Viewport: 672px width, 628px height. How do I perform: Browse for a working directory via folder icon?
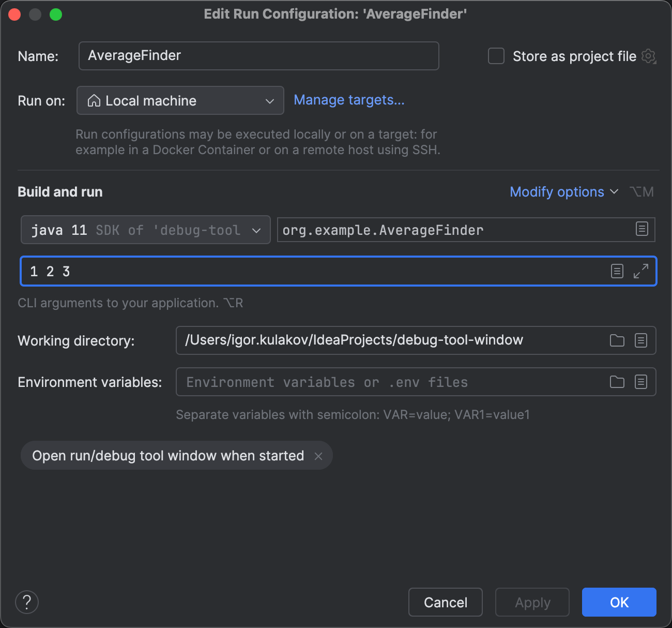coord(617,340)
